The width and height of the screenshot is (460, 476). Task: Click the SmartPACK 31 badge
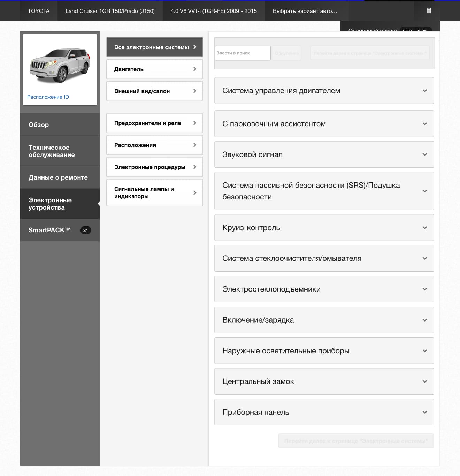pos(85,230)
